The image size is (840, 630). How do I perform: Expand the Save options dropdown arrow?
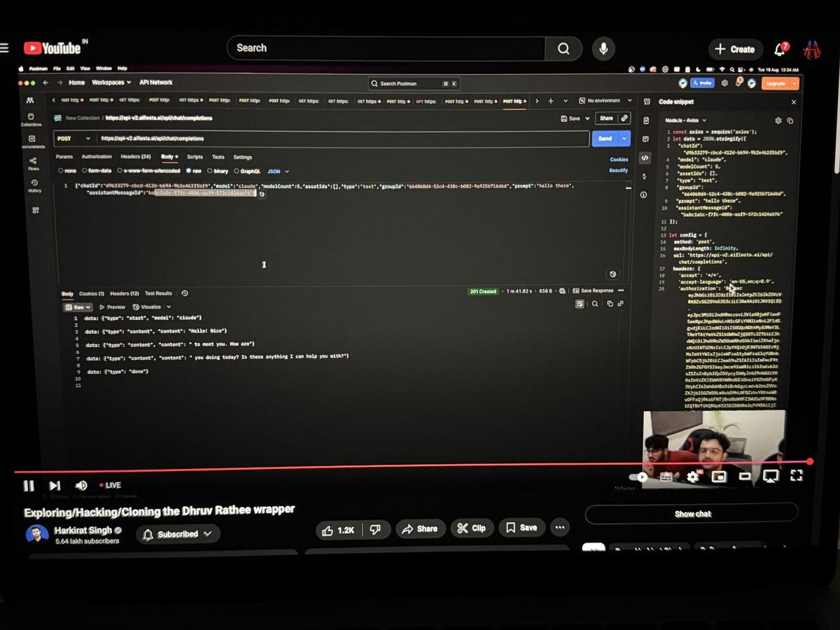click(x=588, y=119)
